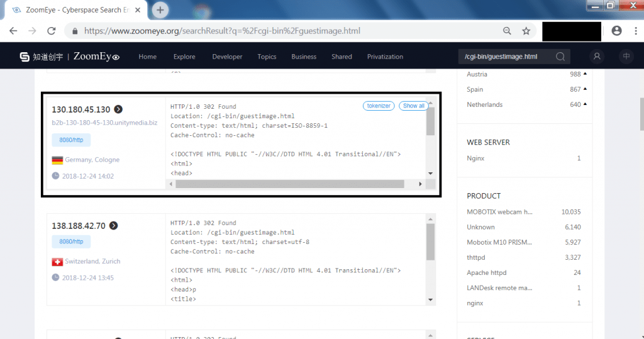Click hostname b2b-130-180-45-130.unitymedia.biz
Screen dimensions: 644x339
(104, 123)
